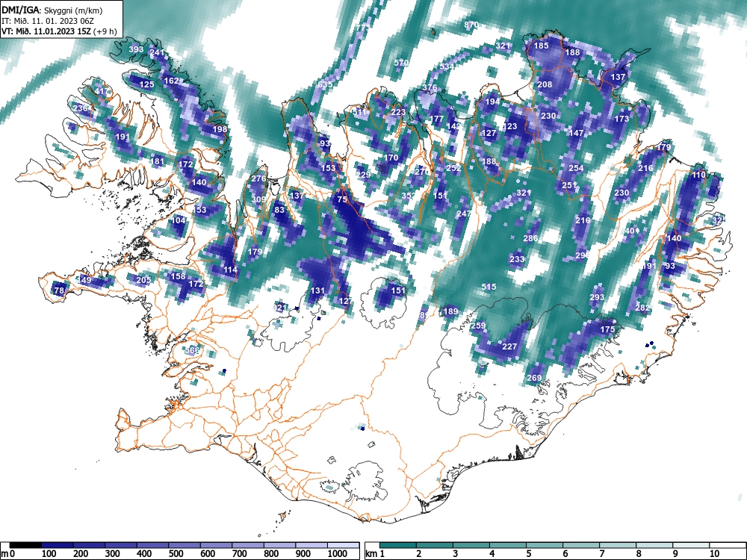
Task: Click the visibility value 233
Action: [x=517, y=259]
